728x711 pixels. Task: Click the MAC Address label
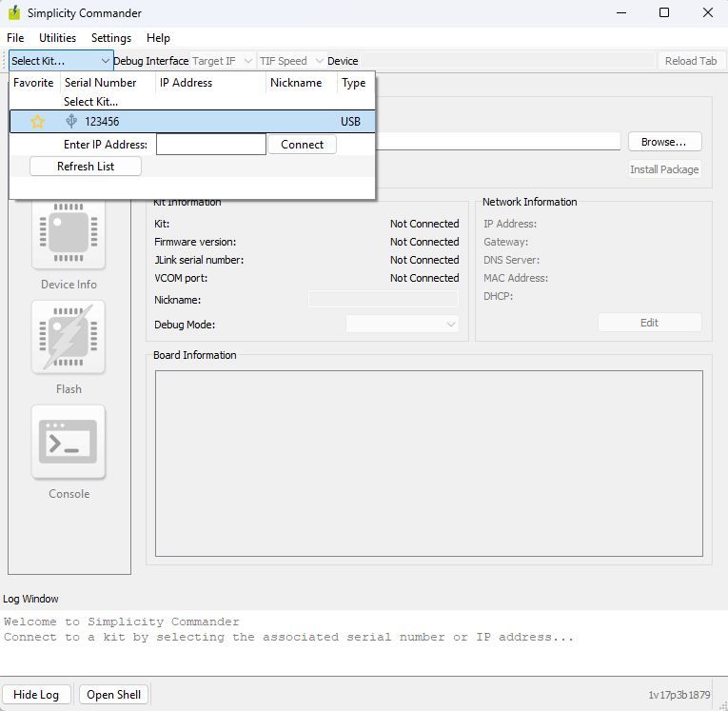[516, 278]
